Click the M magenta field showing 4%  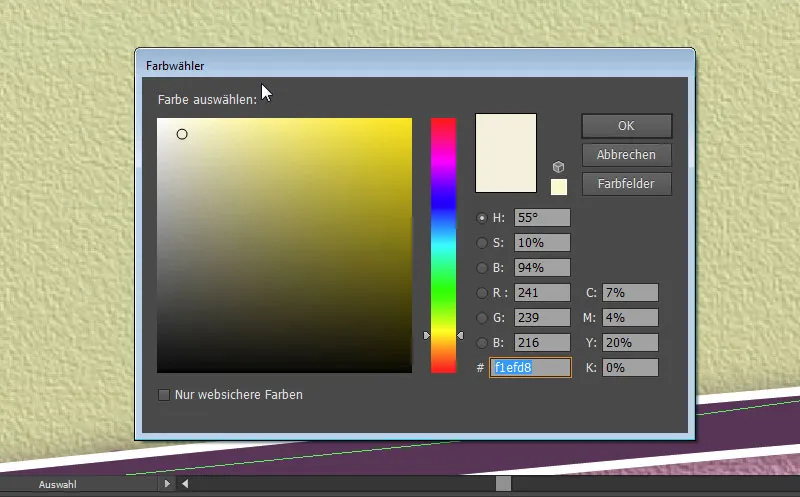tap(630, 318)
